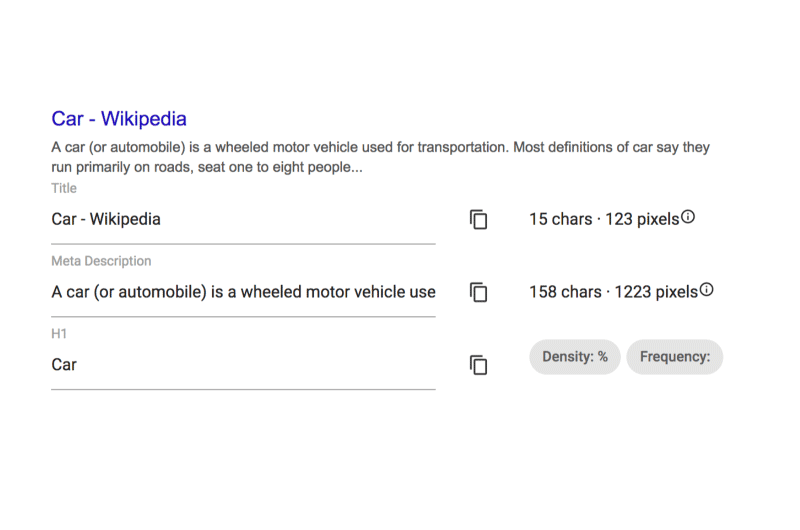The height and width of the screenshot is (530, 800).
Task: Select the Density: % chip
Action: [x=574, y=357]
